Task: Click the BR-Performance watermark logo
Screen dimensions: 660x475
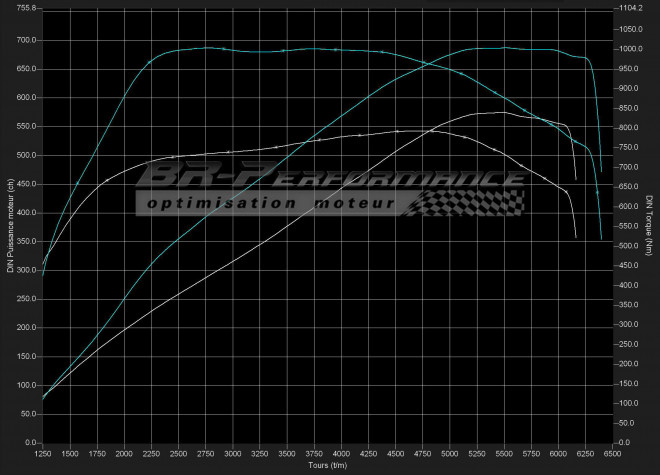Action: [x=330, y=178]
